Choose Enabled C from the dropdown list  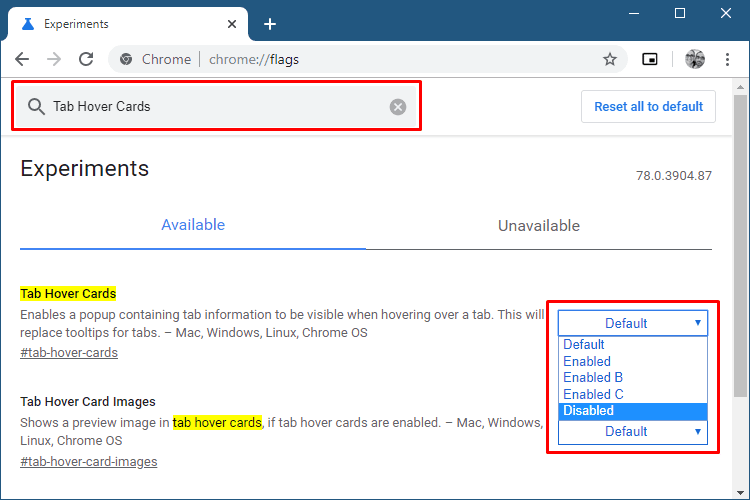(x=632, y=394)
